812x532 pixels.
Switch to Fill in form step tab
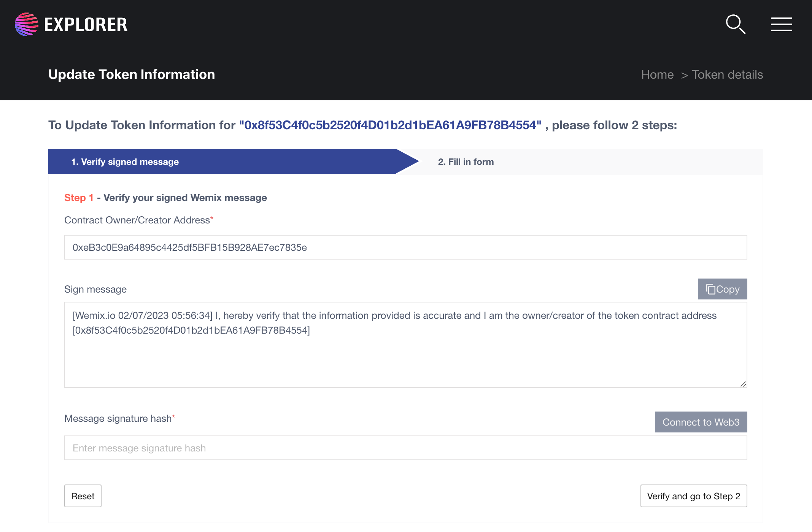466,162
